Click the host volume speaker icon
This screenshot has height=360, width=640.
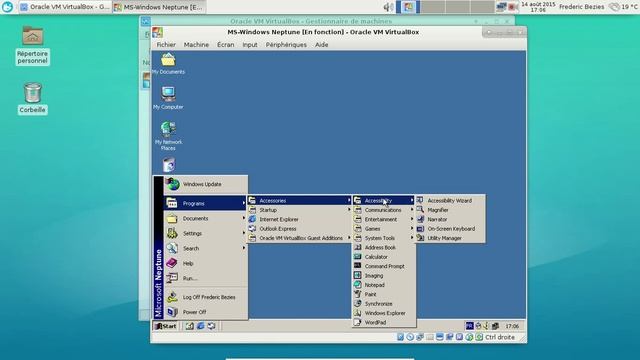(x=388, y=7)
